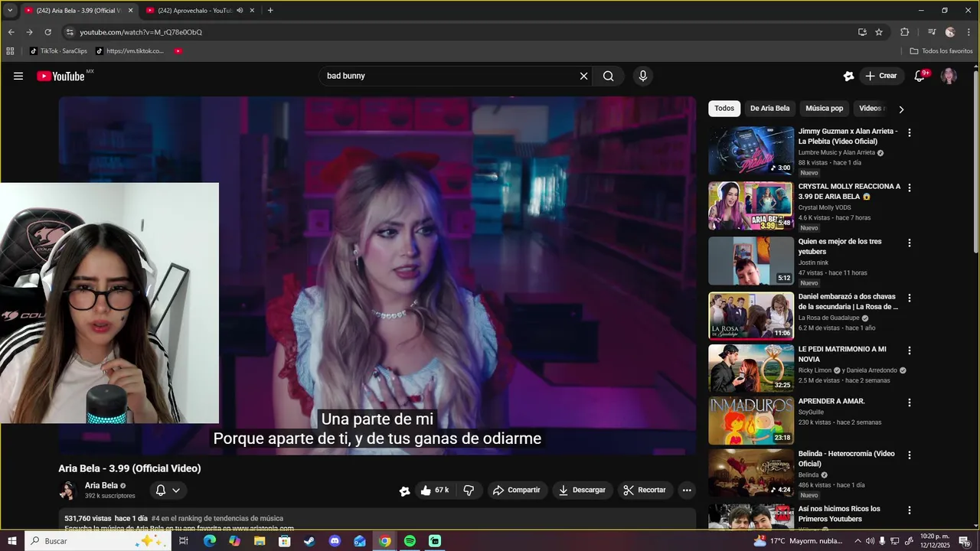The height and width of the screenshot is (551, 980).
Task: Click the Windows taskbar Buscar search box
Action: click(98, 541)
